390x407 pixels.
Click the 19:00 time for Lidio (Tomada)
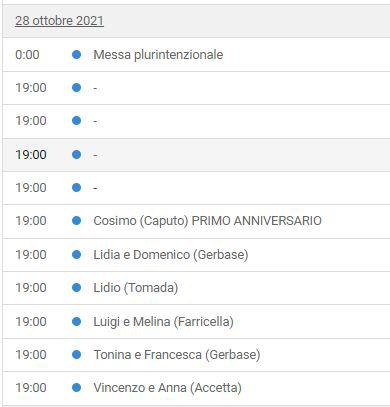[x=31, y=288]
